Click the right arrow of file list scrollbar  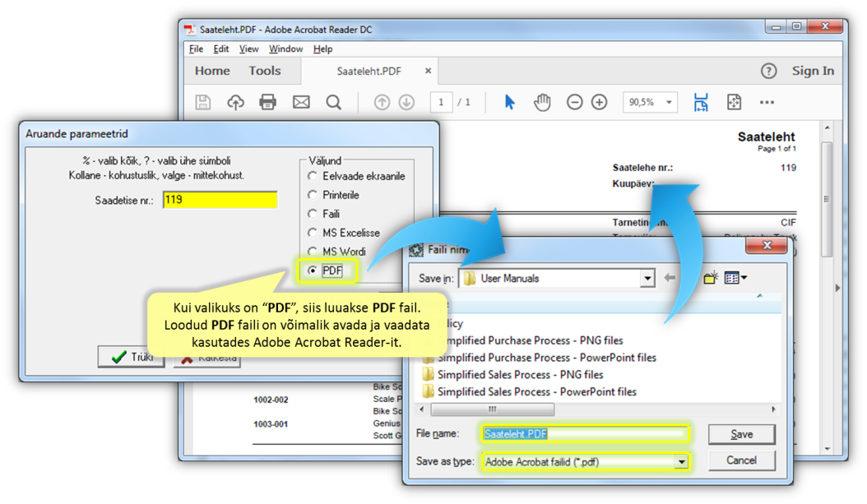[773, 409]
